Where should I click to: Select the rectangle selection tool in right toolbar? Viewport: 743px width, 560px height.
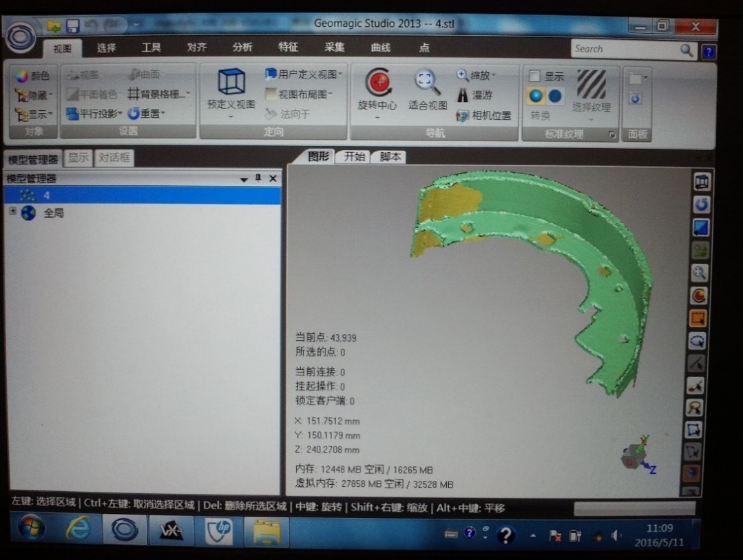coord(698,318)
